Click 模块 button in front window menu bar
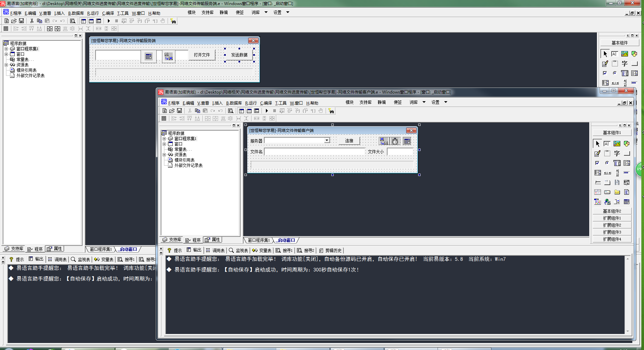The width and height of the screenshot is (644, 350). tap(349, 102)
